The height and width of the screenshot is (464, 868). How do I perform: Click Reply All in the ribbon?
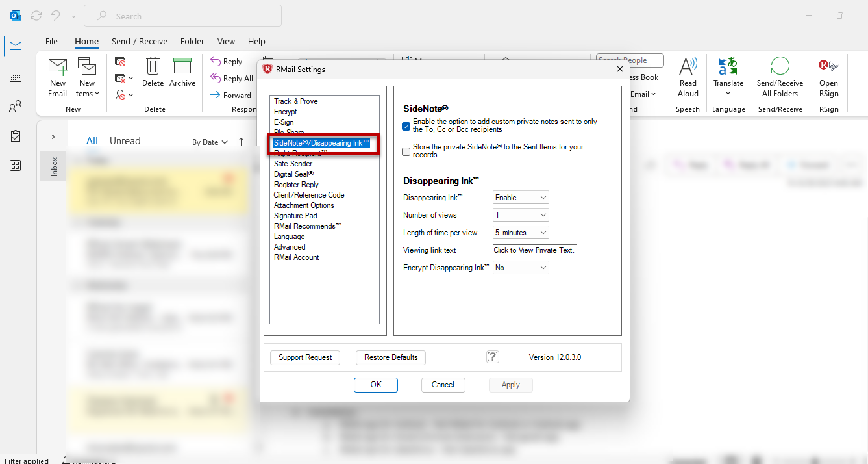pyautogui.click(x=232, y=79)
